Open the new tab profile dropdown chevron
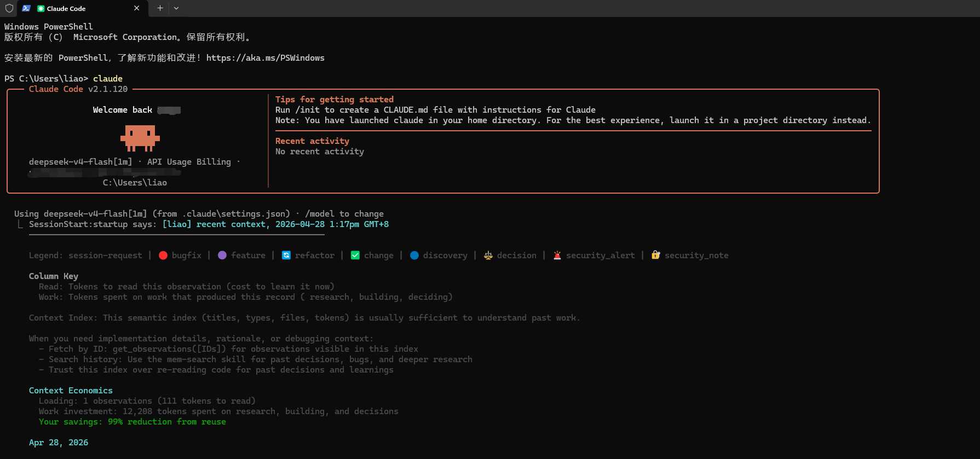Screen dimensions: 980x459 [176, 8]
